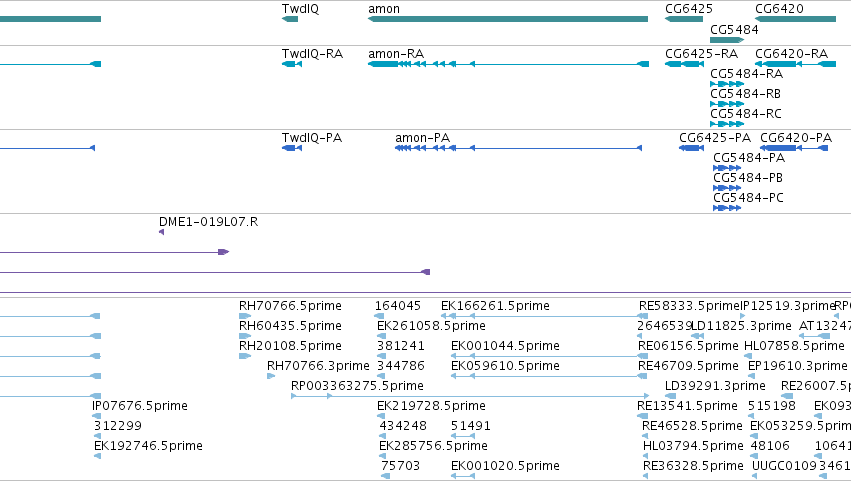Select the DME1-019L07.R marker arrow
The height and width of the screenshot is (481, 851).
click(x=161, y=232)
